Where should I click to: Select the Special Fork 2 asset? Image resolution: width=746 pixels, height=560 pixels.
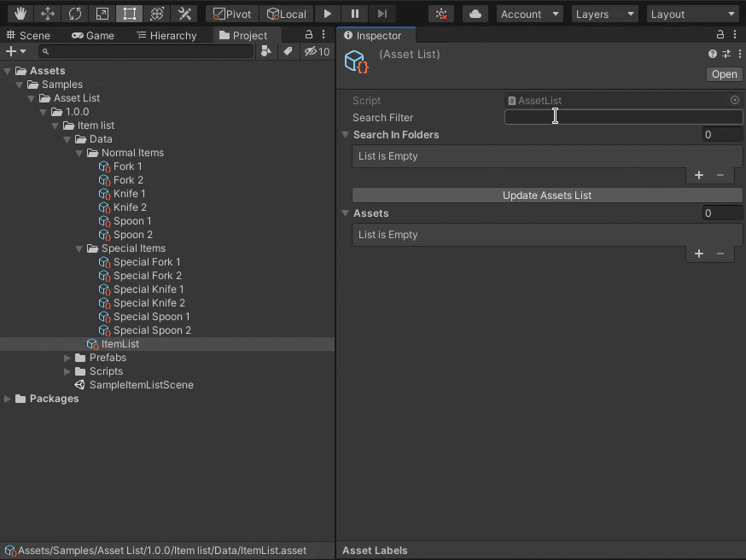[140, 276]
